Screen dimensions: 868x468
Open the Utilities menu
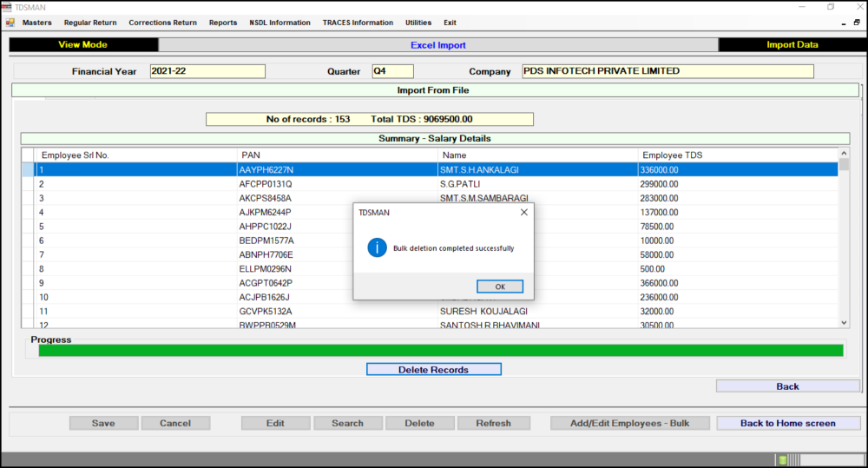418,23
